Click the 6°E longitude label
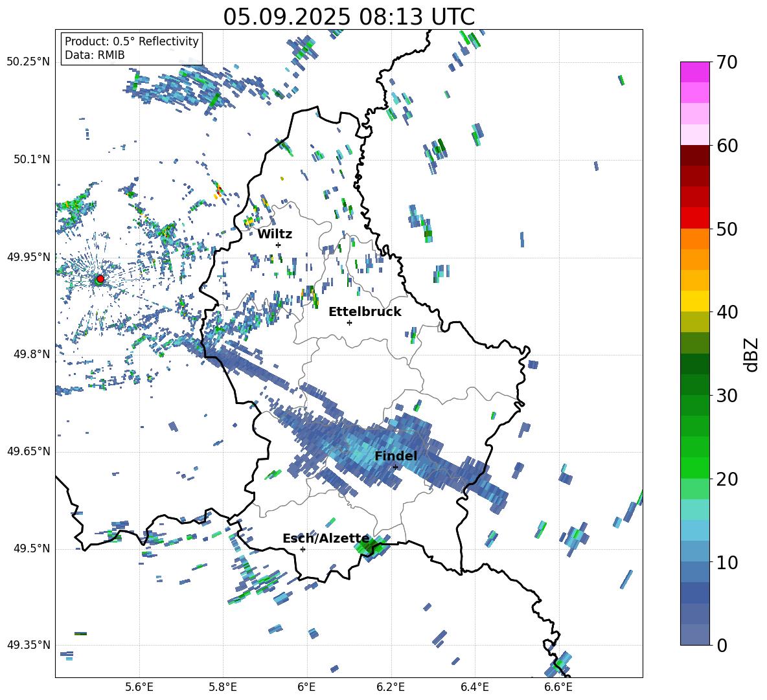Viewport: 767px width, 700px height. (x=306, y=687)
